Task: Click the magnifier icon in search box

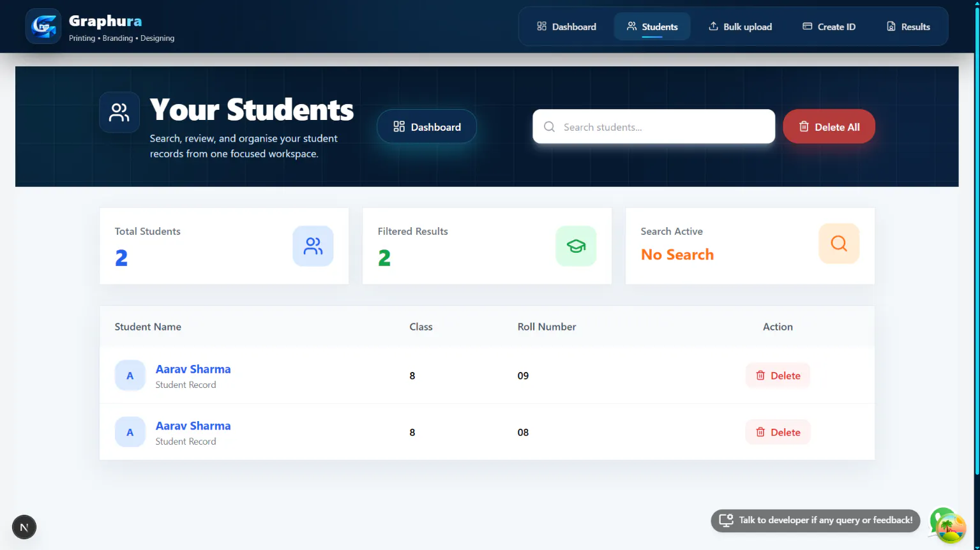Action: pos(549,127)
